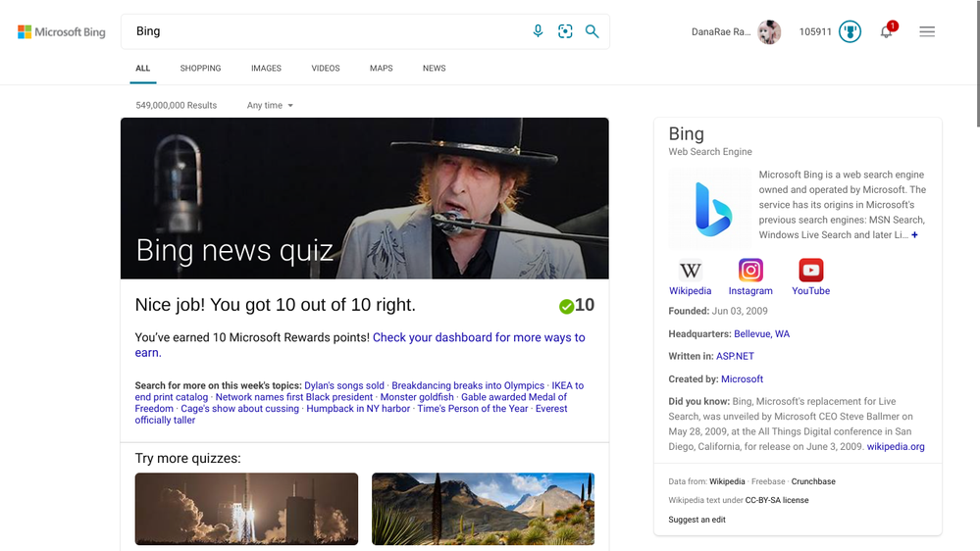Switch to the SHOPPING tab
This screenshot has height=551, width=980.
[x=201, y=68]
